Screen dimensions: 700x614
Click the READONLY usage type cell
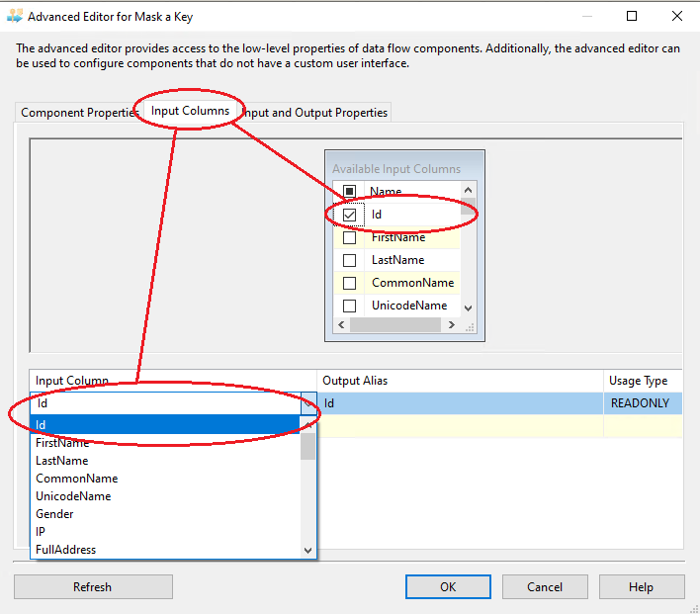tap(640, 403)
